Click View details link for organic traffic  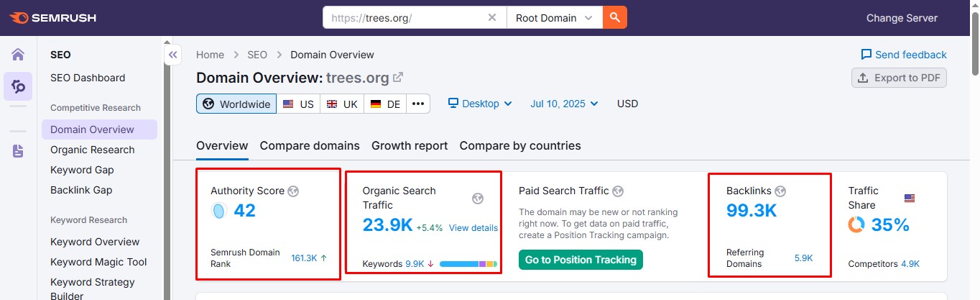[473, 228]
